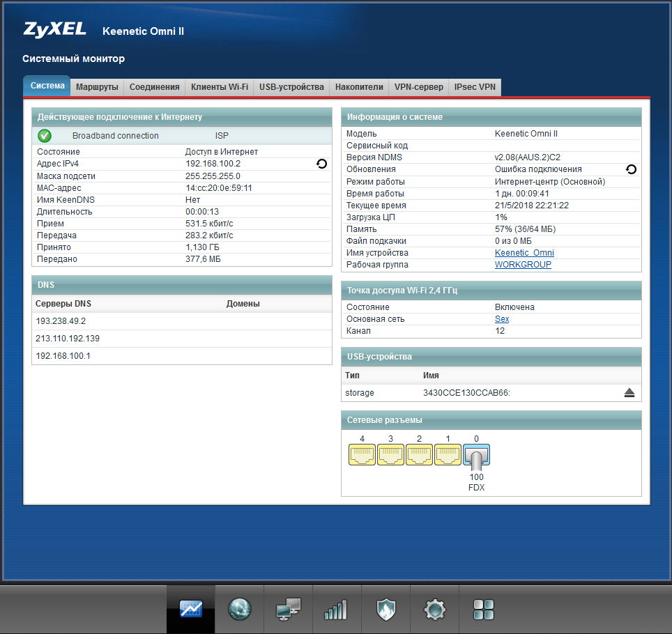Click the Keenetic Omni II header title
Viewport: 672px width, 634px height.
click(143, 31)
